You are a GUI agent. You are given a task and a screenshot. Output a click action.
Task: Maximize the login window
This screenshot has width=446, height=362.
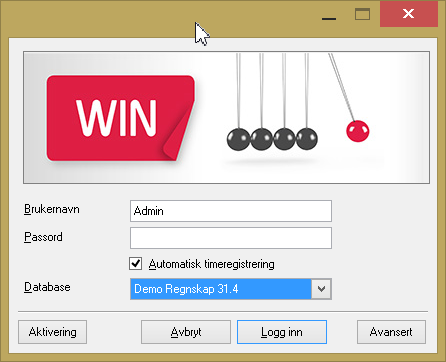362,14
